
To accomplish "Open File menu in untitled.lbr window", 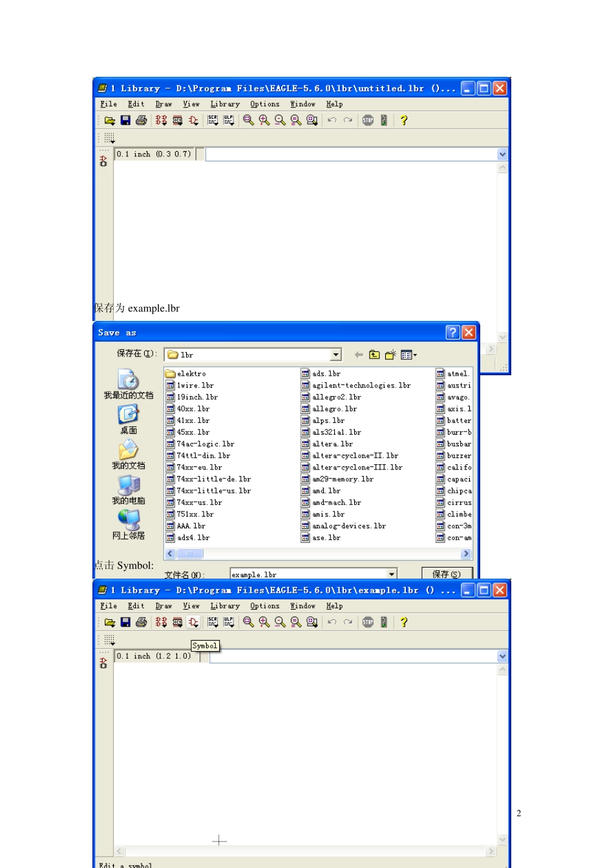I will (x=109, y=104).
